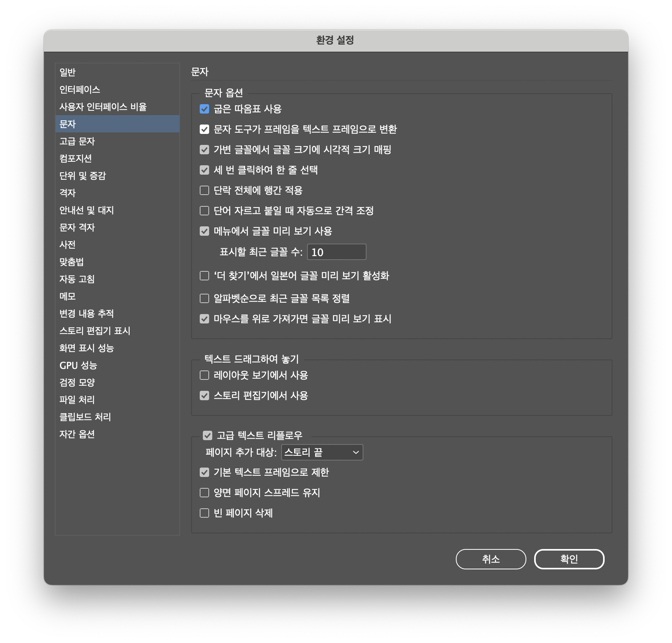The image size is (672, 643).
Task: Open the 컴포지션 category
Action: 117,158
